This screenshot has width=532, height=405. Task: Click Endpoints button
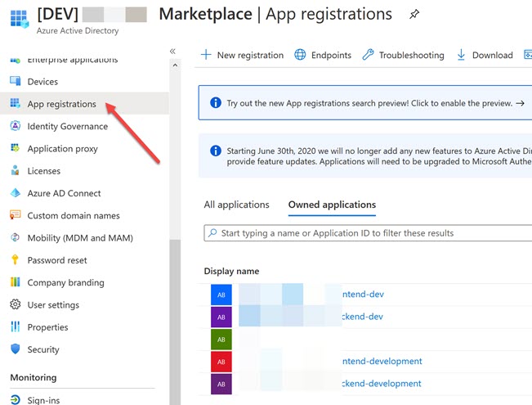coord(323,55)
